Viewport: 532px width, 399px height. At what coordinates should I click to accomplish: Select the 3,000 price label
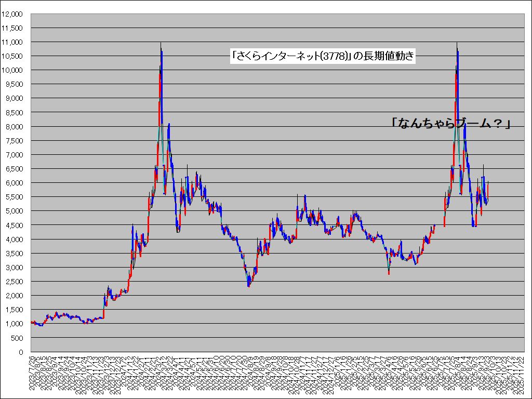14,268
